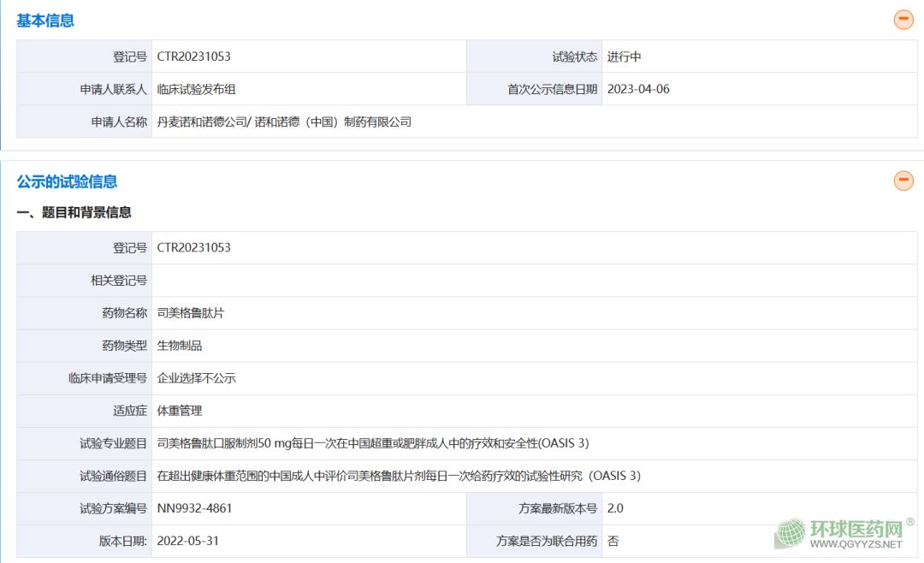Click the 公示的试验信息 section heading
This screenshot has width=924, height=563.
tap(67, 181)
